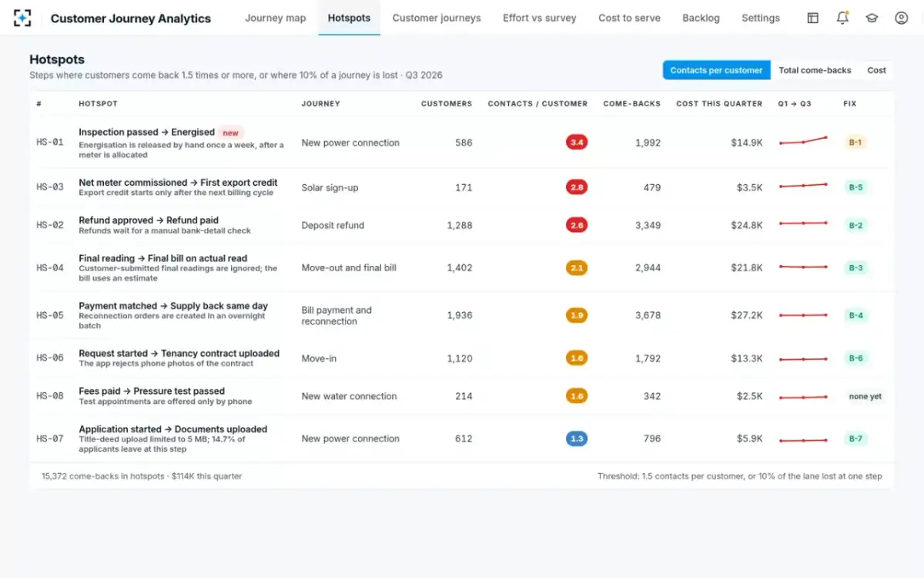Open 'Payment matched → Supply back same day'
This screenshot has height=578, width=924.
(173, 306)
